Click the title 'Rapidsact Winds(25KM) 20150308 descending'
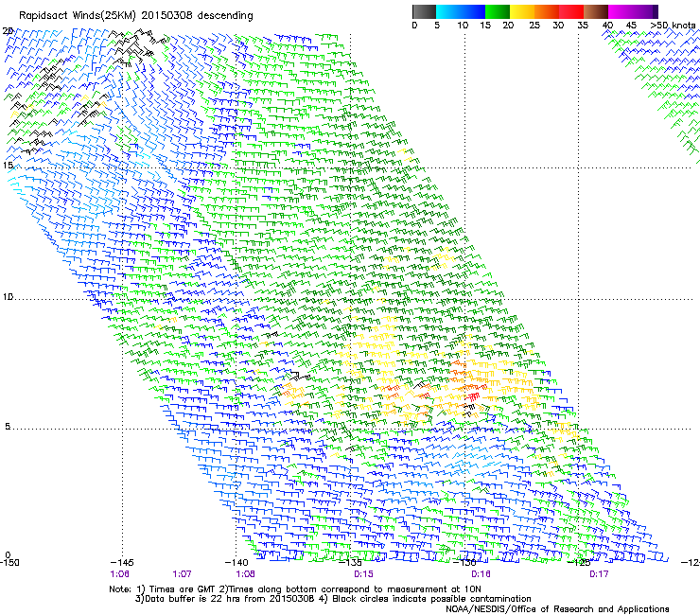 click(x=135, y=16)
